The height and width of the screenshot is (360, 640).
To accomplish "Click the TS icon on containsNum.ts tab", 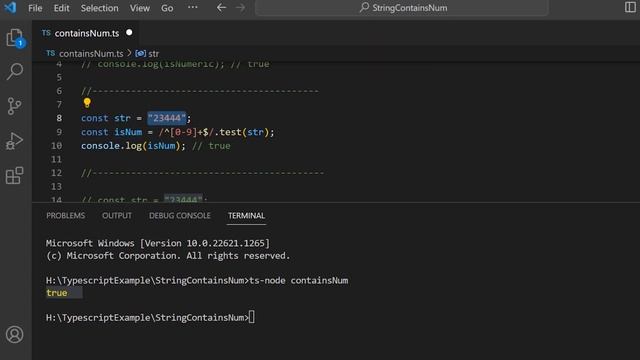I will coord(46,33).
